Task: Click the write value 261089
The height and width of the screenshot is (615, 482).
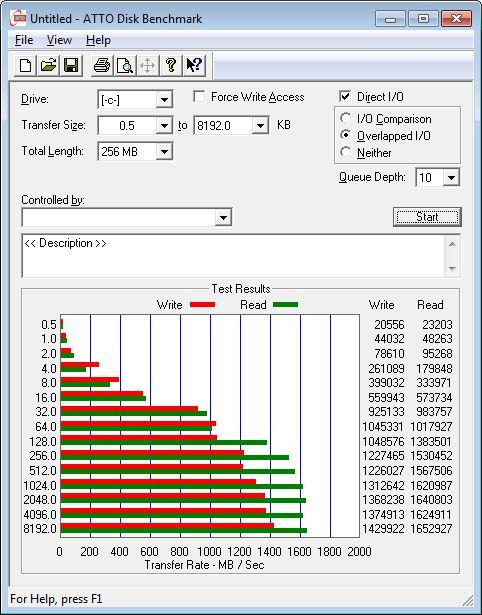Action: click(386, 369)
